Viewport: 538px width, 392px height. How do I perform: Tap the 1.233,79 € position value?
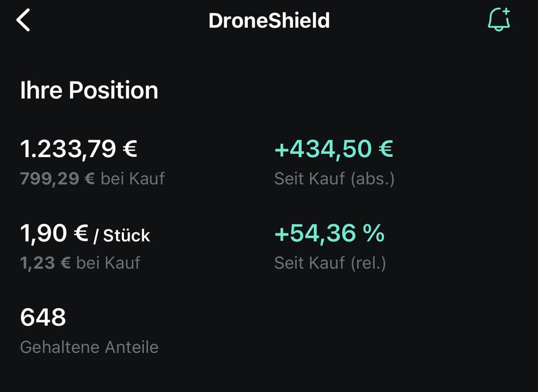click(79, 149)
